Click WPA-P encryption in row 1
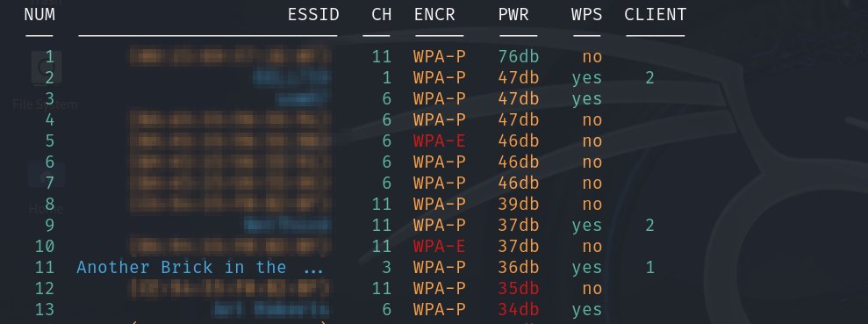Image resolution: width=868 pixels, height=324 pixels. click(x=440, y=57)
